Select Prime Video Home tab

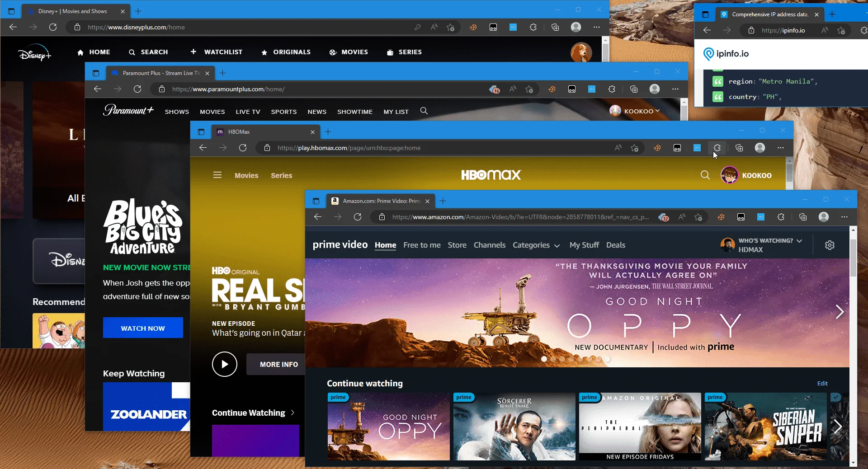[385, 245]
